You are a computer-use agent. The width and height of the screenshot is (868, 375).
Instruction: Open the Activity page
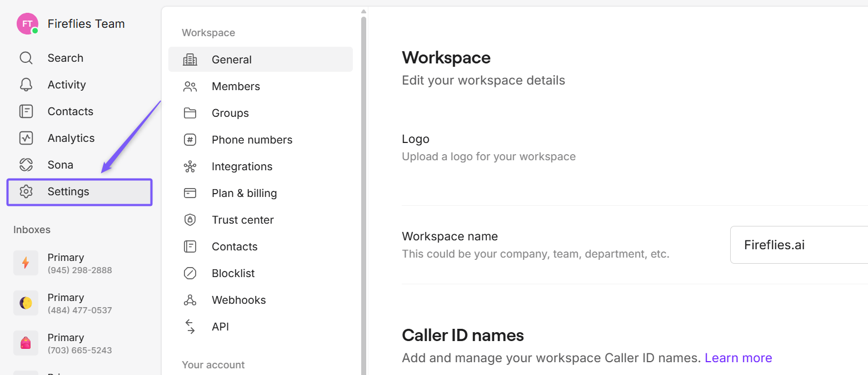(67, 85)
